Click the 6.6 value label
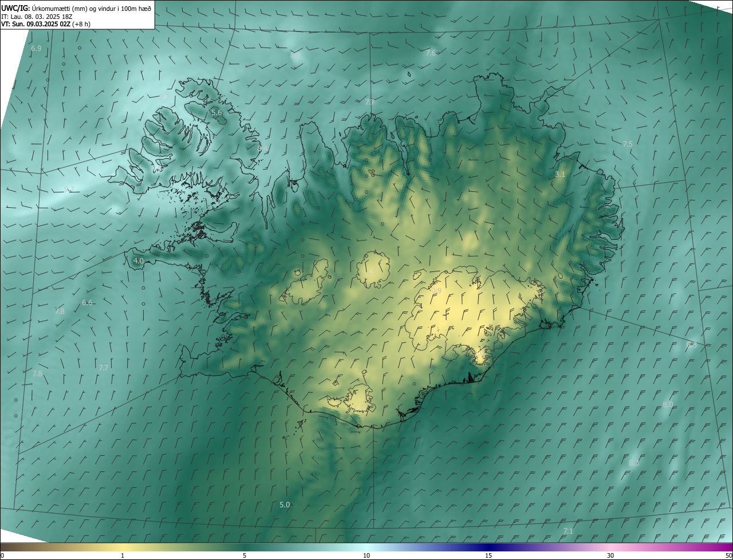The image size is (733, 560). pyautogui.click(x=87, y=302)
